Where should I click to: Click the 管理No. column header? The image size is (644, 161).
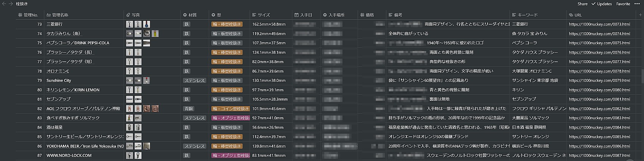pyautogui.click(x=30, y=15)
